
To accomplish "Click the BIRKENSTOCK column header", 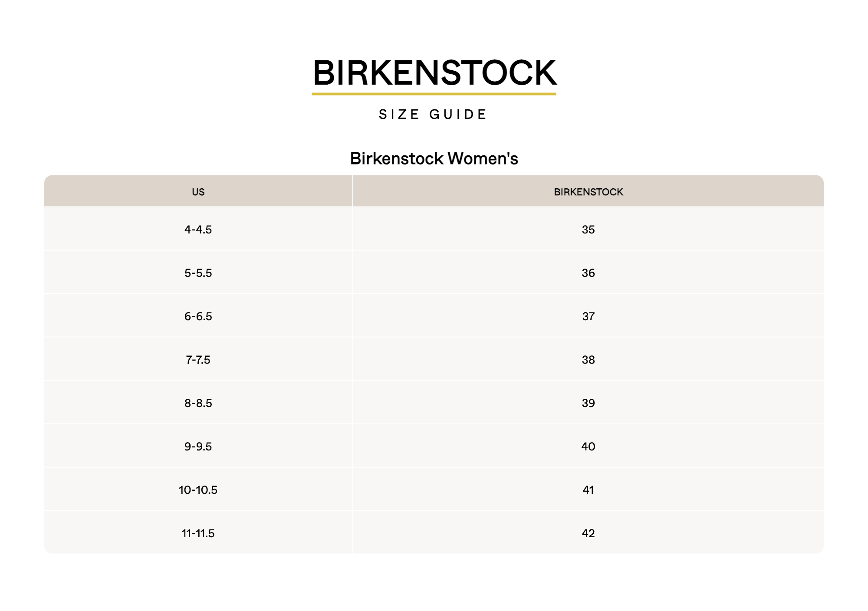I will (x=589, y=191).
